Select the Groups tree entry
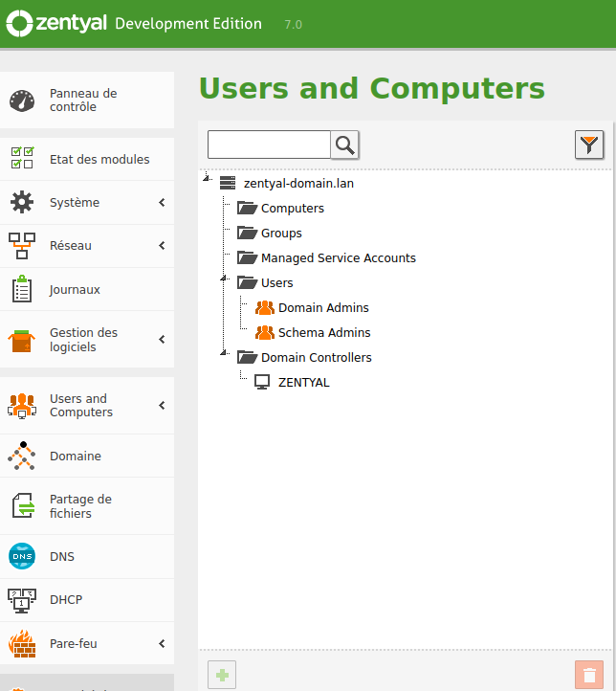 pos(281,234)
